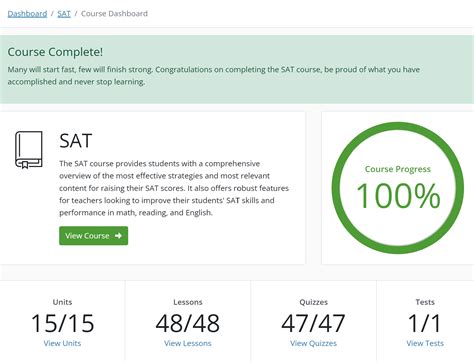Click the 100% progress value

(x=398, y=196)
